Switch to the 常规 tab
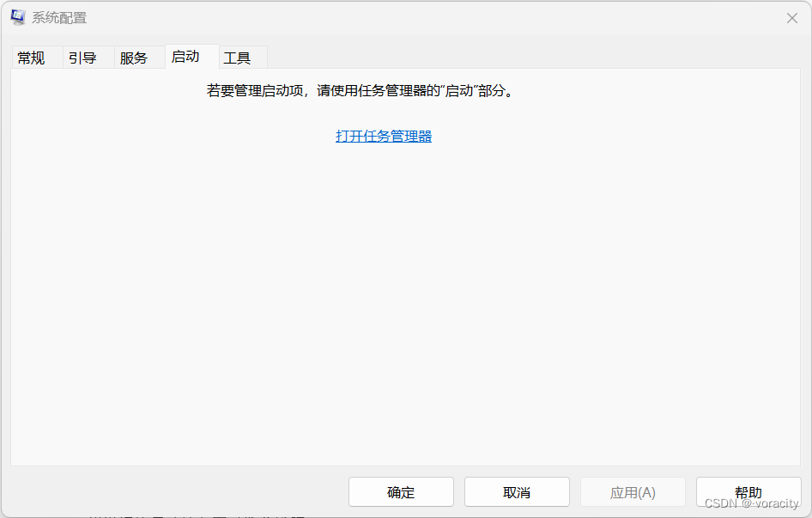The image size is (812, 518). (x=31, y=58)
